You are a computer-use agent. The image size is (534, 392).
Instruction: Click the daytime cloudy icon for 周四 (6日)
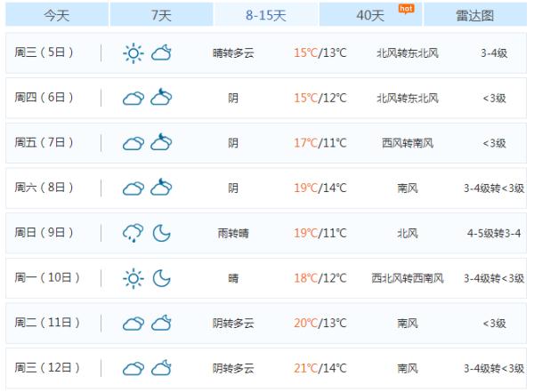click(x=133, y=99)
